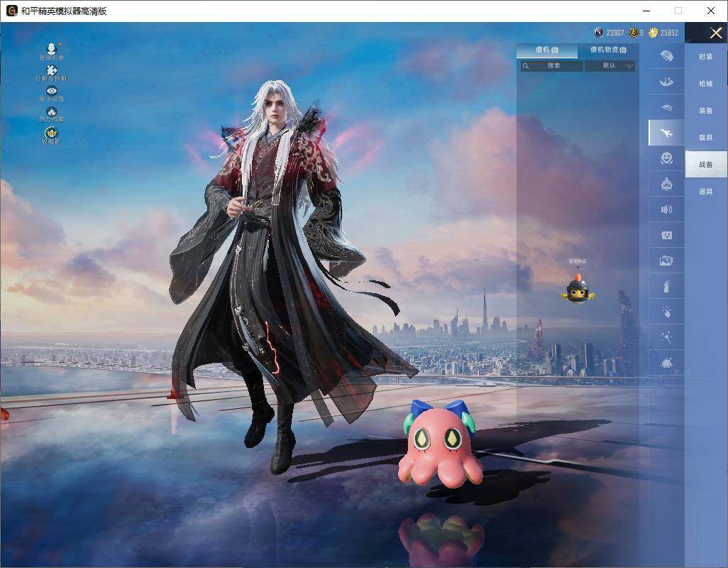This screenshot has height=568, width=728.
Task: Click the gold coin currency icon
Action: 653,33
